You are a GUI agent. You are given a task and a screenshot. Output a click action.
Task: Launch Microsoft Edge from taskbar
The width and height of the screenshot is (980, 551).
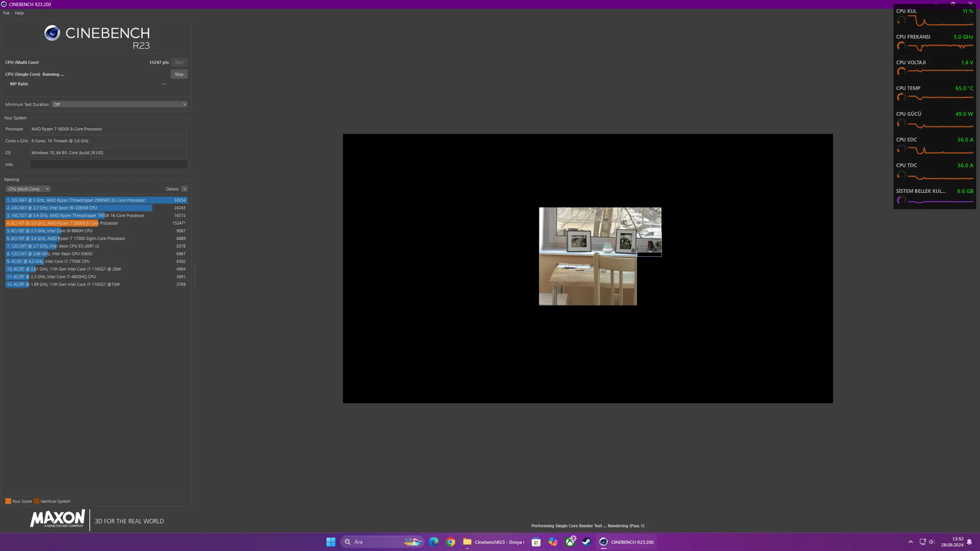coord(434,542)
